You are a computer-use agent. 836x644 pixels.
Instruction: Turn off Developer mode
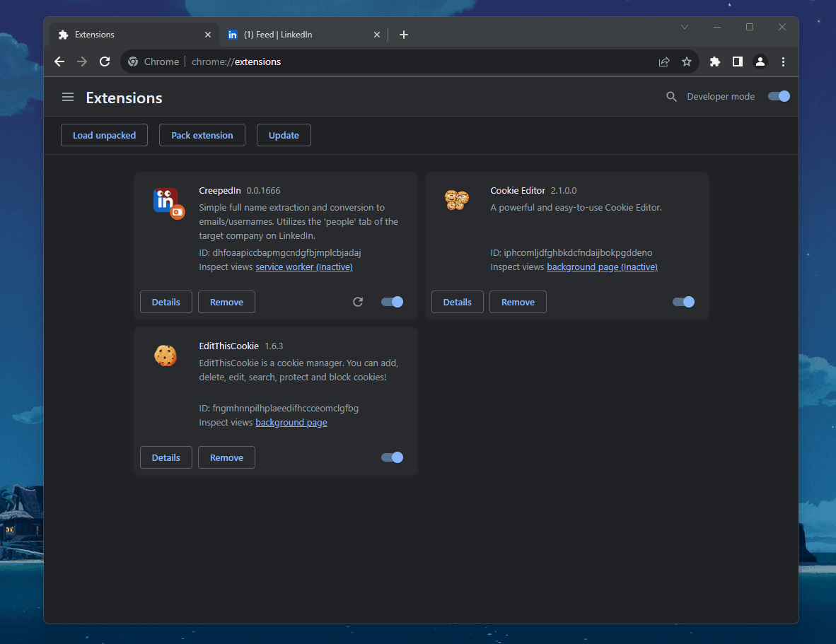pyautogui.click(x=779, y=96)
